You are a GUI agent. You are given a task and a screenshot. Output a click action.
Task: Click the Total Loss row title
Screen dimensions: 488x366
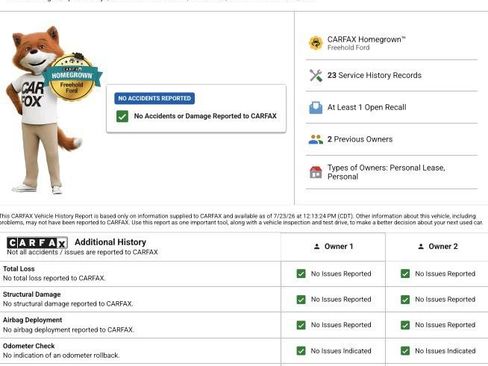click(x=19, y=269)
